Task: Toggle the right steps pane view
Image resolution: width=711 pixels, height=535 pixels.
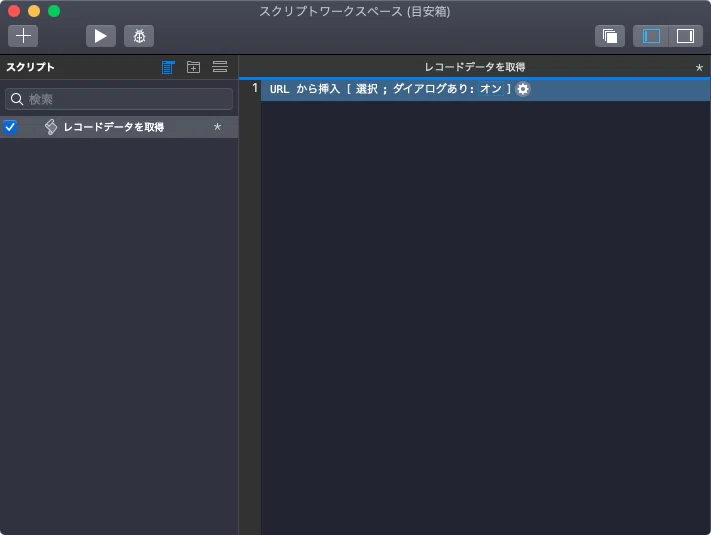Action: click(685, 36)
